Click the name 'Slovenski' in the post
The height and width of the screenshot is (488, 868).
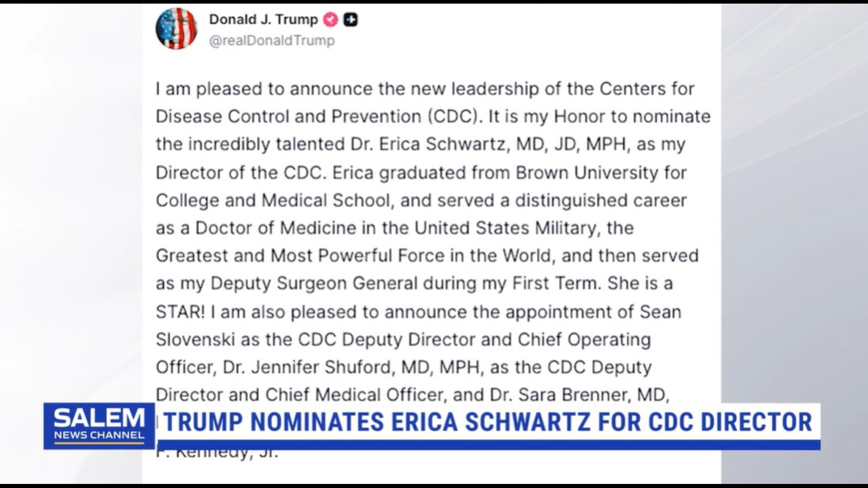[195, 339]
